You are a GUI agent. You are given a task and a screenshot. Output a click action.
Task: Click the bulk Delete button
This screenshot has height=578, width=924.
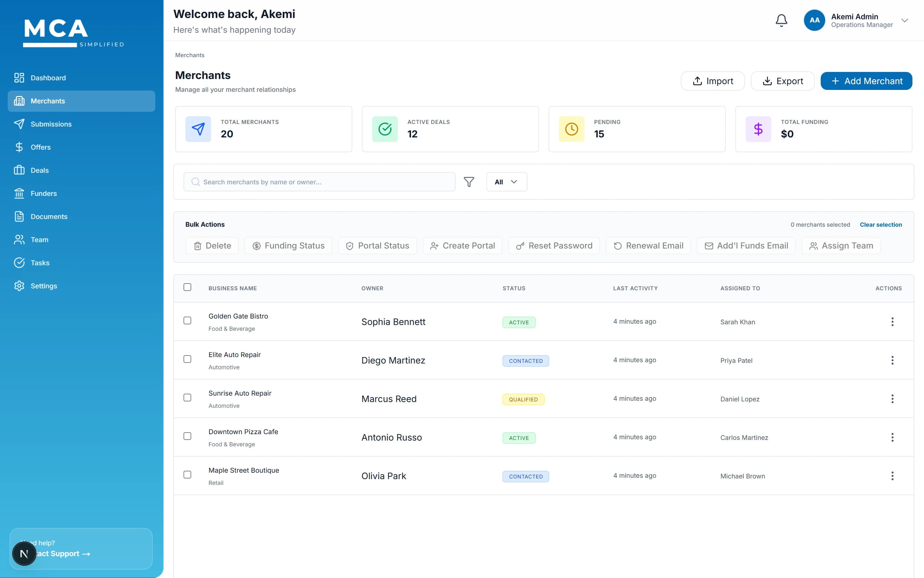pyautogui.click(x=212, y=246)
